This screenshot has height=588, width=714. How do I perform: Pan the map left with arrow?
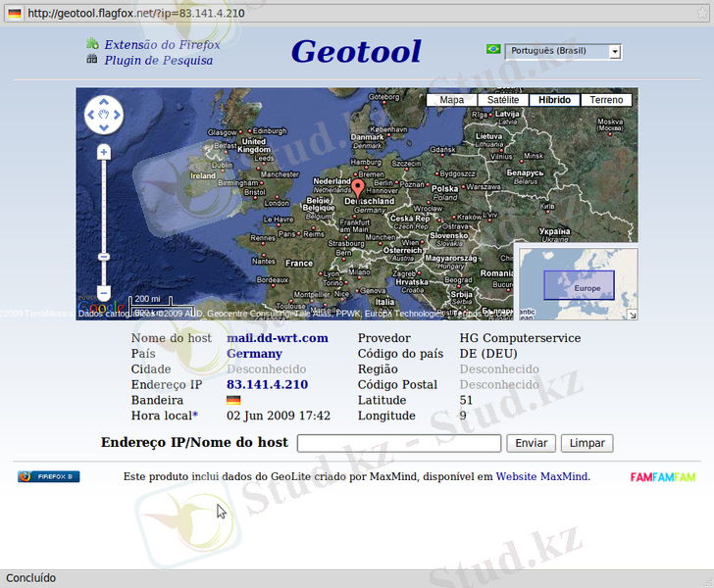coord(90,115)
